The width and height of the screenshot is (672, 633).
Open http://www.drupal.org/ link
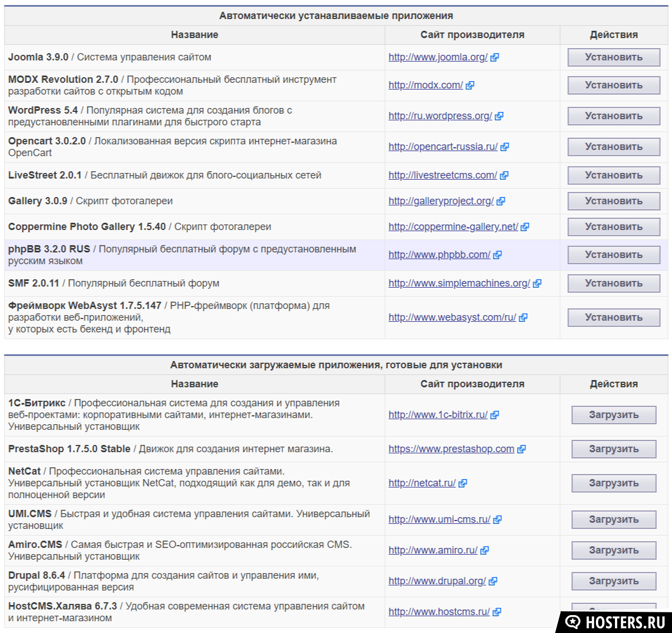(437, 581)
